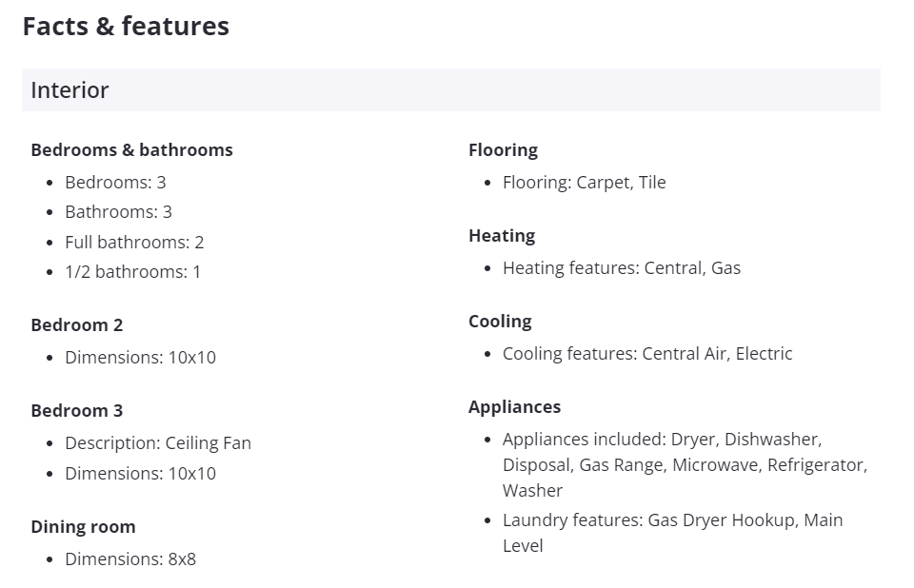Click 'Description: Ceiling Fan' text
This screenshot has height=588, width=914.
[158, 443]
